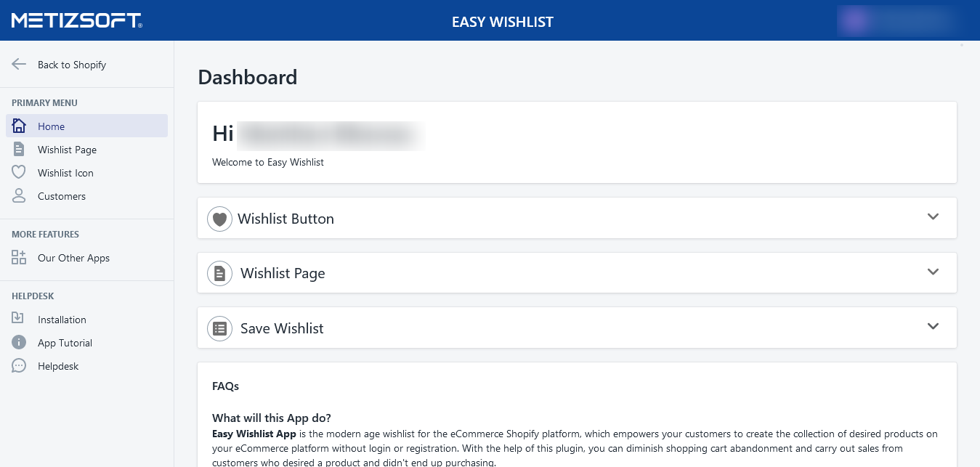The image size is (980, 467).
Task: Click the Installation download icon
Action: pos(19,319)
